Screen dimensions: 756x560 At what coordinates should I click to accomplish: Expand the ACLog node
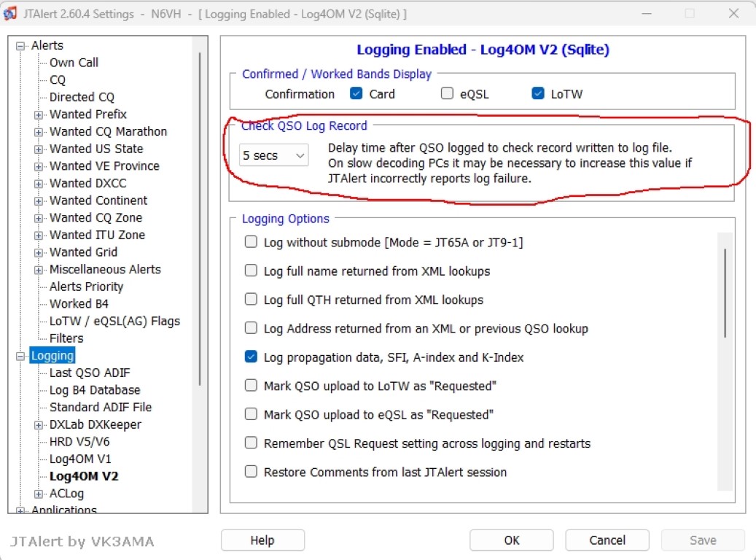[38, 494]
